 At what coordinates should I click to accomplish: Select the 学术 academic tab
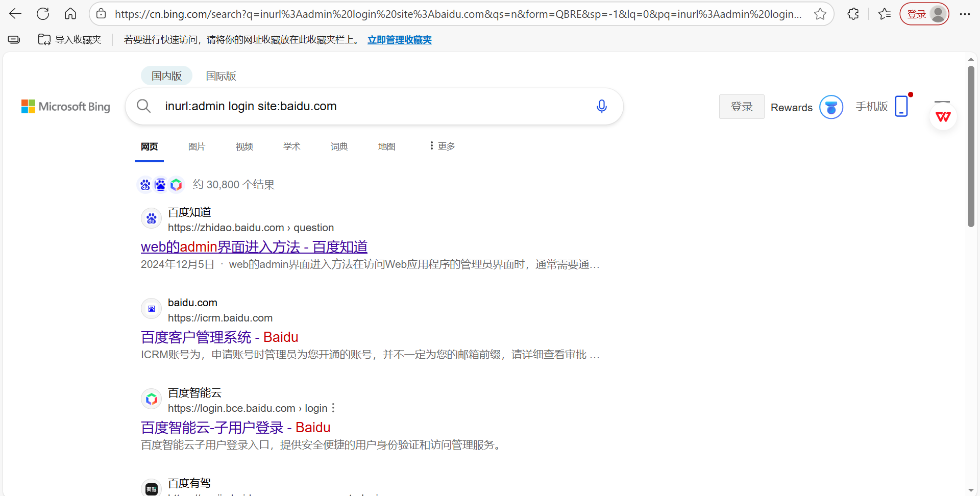point(291,147)
